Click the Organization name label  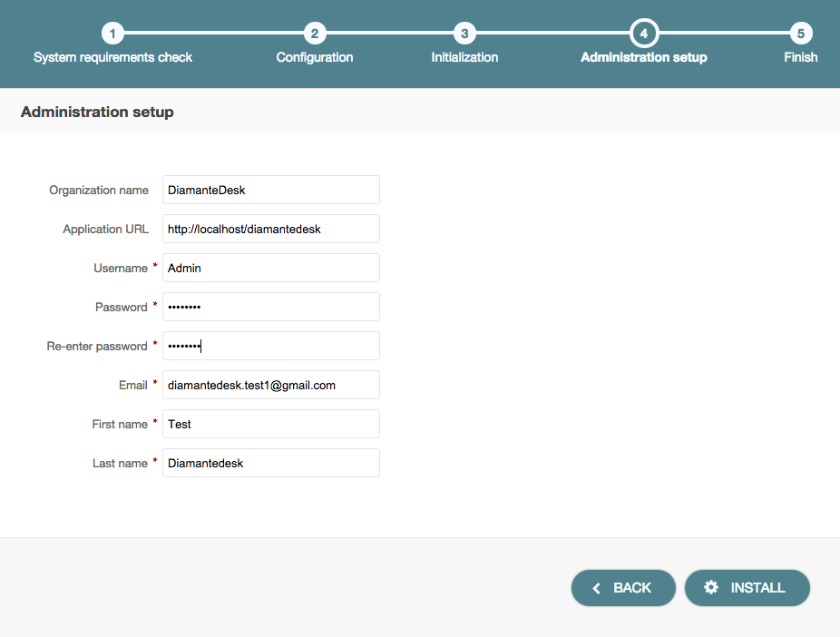[x=99, y=191]
